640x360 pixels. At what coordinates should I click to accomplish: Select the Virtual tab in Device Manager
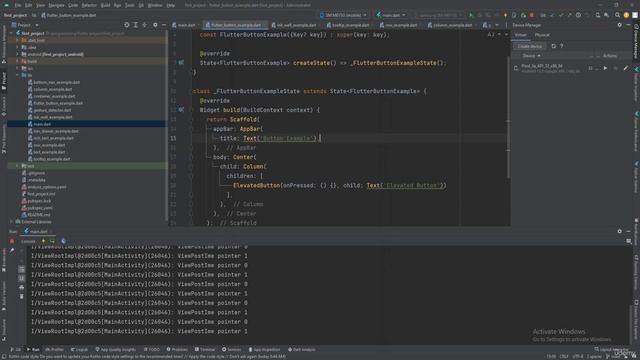520,35
